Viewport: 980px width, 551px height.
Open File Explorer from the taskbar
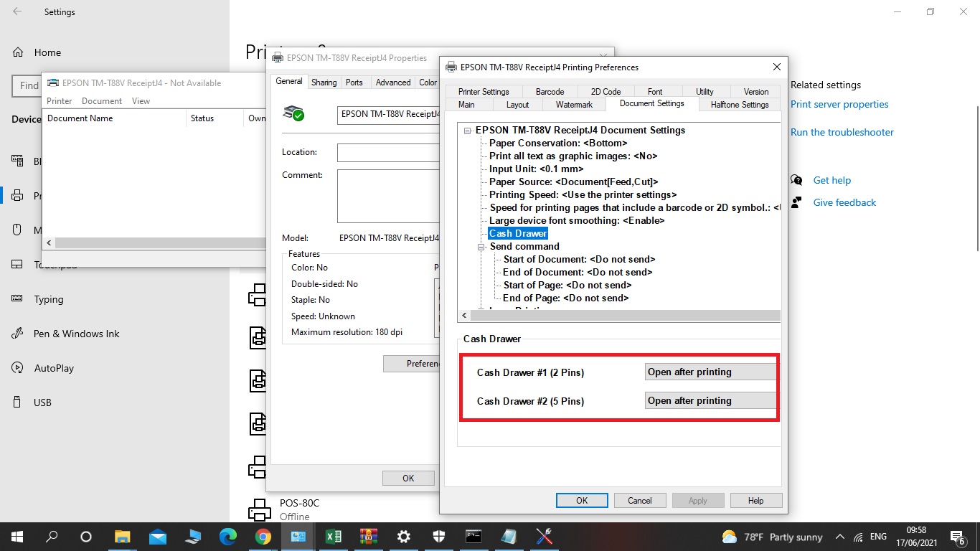[123, 537]
